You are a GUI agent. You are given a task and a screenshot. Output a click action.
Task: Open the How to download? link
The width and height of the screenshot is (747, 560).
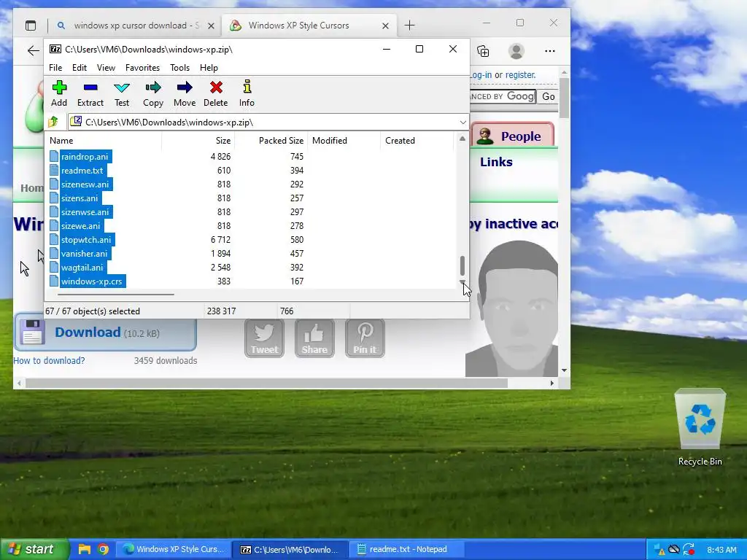pos(49,360)
